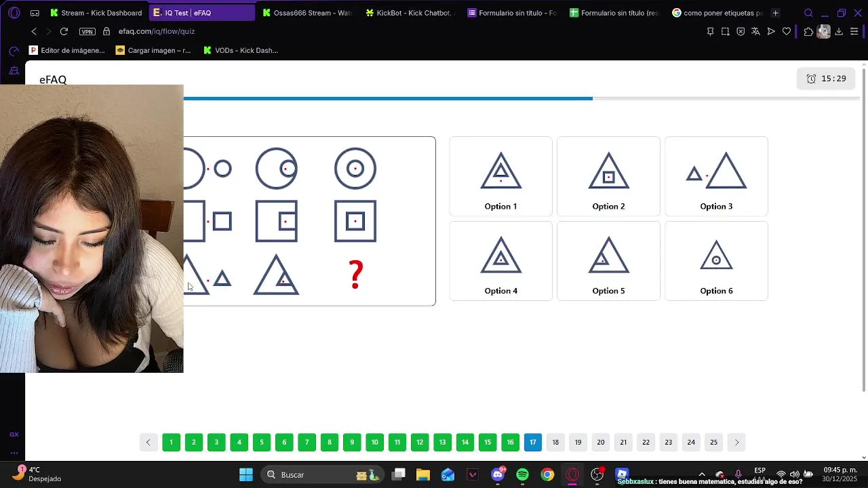Open sidebar three-dot more options
The height and width of the screenshot is (488, 868).
(x=14, y=452)
